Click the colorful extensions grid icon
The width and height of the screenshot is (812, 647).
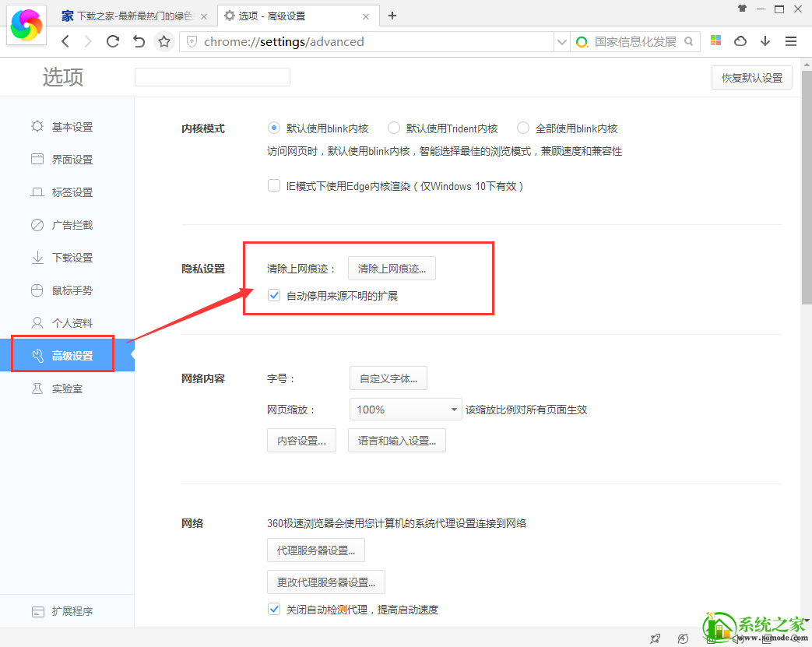coord(715,40)
